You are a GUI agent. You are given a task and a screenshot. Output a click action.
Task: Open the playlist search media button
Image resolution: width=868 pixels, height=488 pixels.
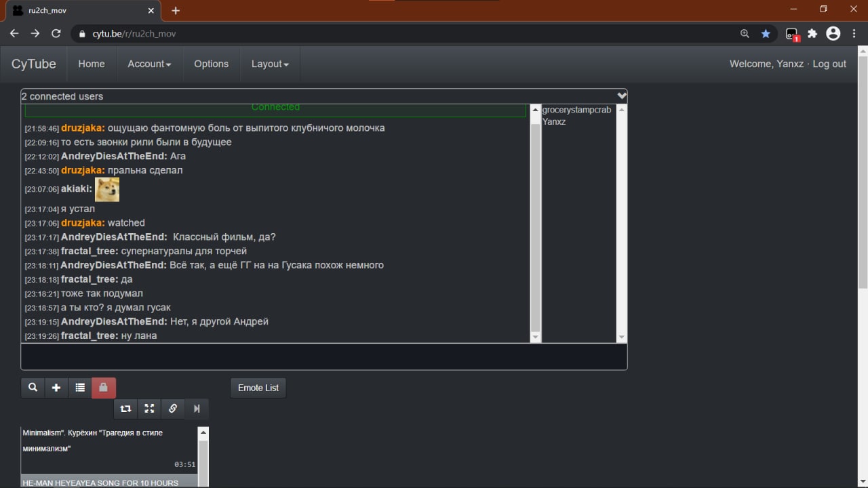pos(33,388)
